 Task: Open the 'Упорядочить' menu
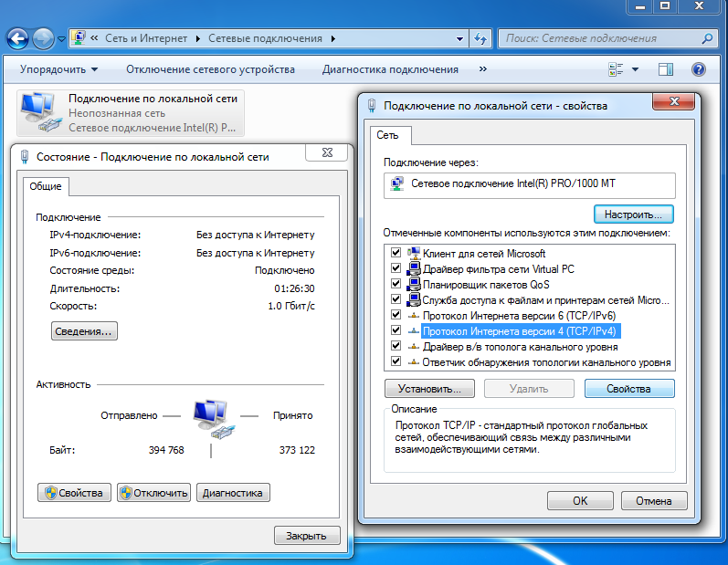(x=59, y=69)
